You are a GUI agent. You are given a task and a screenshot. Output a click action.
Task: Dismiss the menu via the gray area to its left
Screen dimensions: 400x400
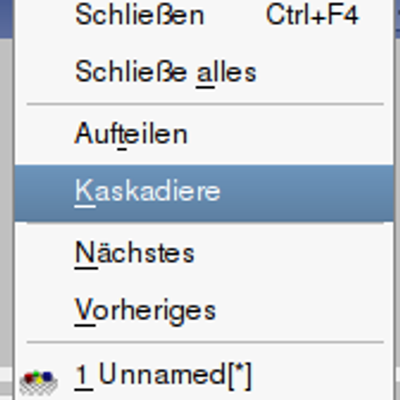(6, 200)
